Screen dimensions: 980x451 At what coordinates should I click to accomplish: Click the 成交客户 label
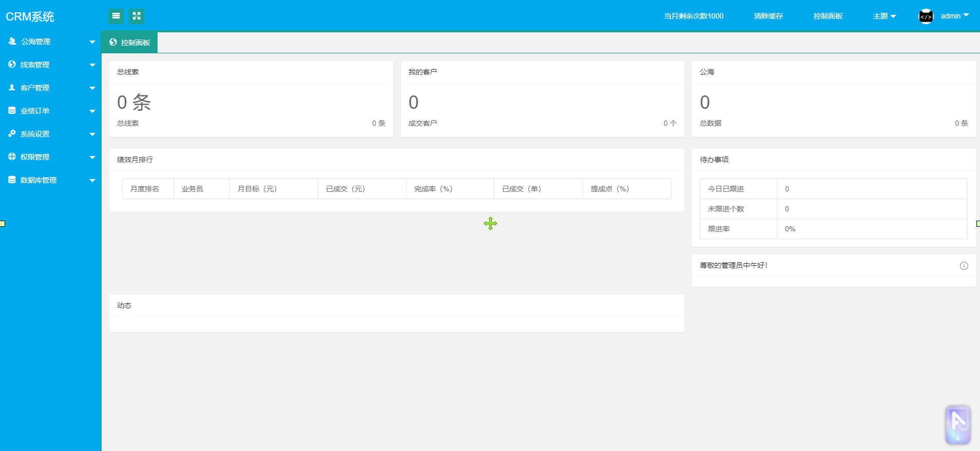pyautogui.click(x=422, y=123)
